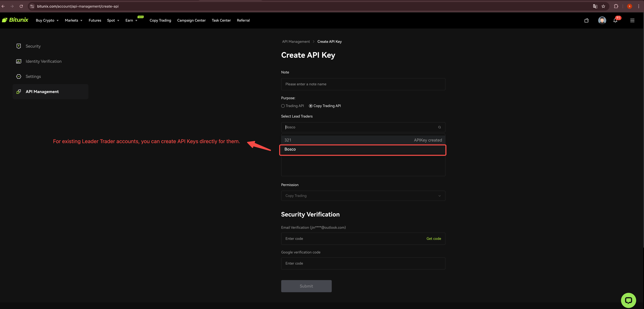Open Chrome profile avatar

click(629, 6)
